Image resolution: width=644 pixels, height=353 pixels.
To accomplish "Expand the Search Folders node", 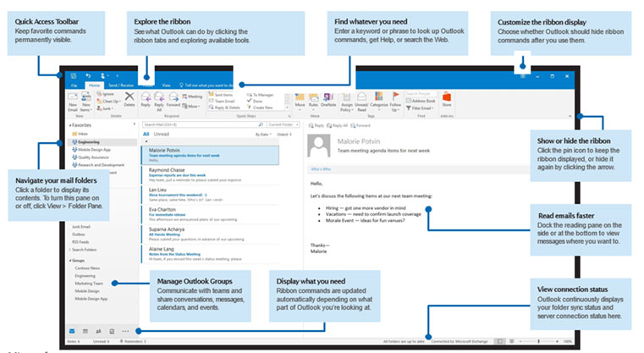I will pyautogui.click(x=69, y=250).
